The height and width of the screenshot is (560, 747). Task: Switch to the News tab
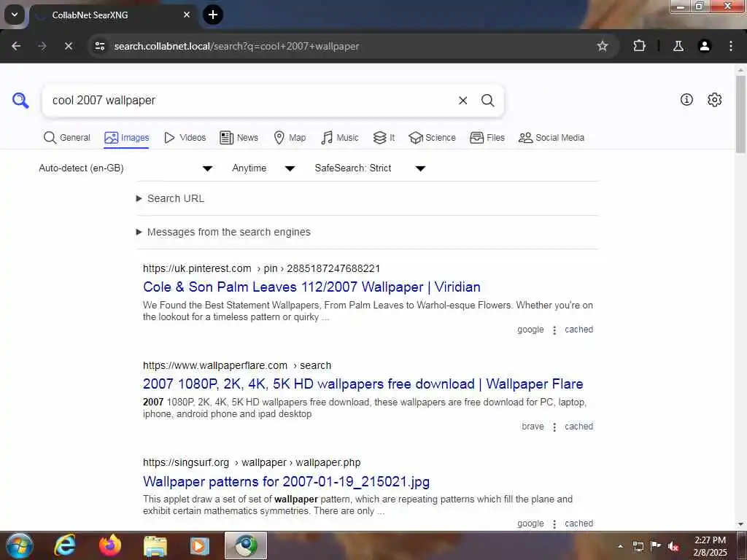click(239, 138)
